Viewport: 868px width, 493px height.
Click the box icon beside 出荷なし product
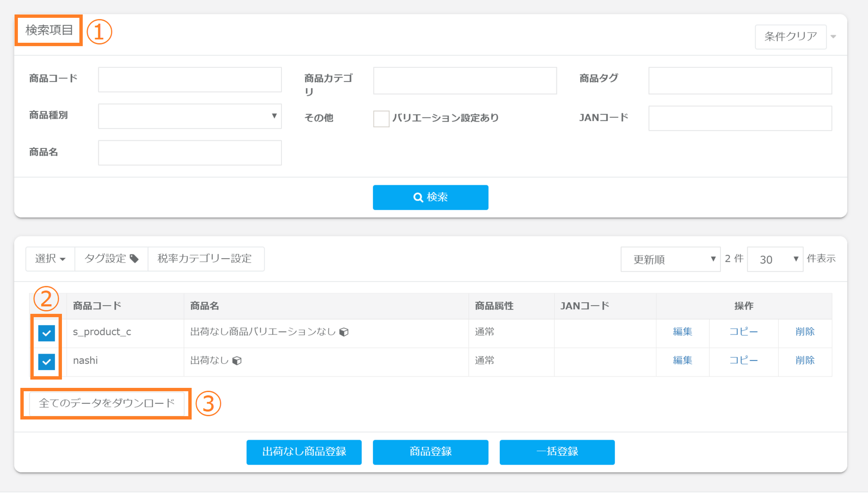237,361
